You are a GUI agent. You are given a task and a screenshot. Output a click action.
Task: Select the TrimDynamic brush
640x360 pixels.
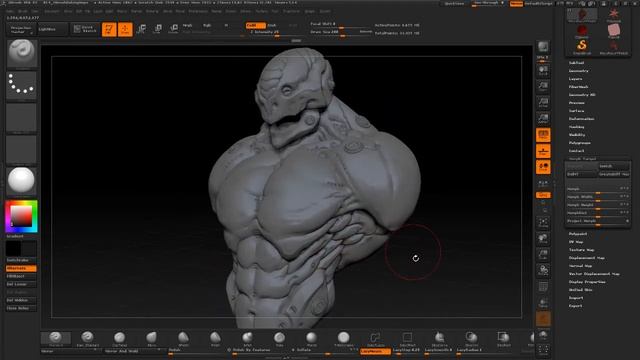coord(343,338)
